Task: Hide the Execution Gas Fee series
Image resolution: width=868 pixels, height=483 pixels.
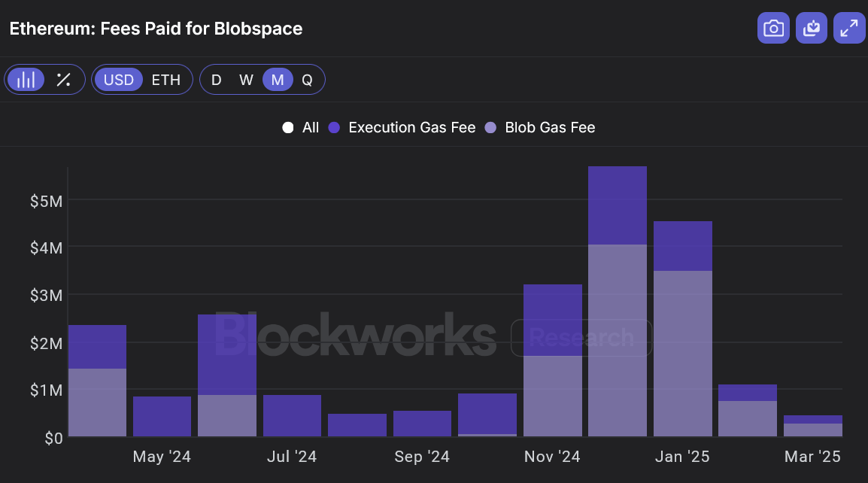Action: (411, 128)
